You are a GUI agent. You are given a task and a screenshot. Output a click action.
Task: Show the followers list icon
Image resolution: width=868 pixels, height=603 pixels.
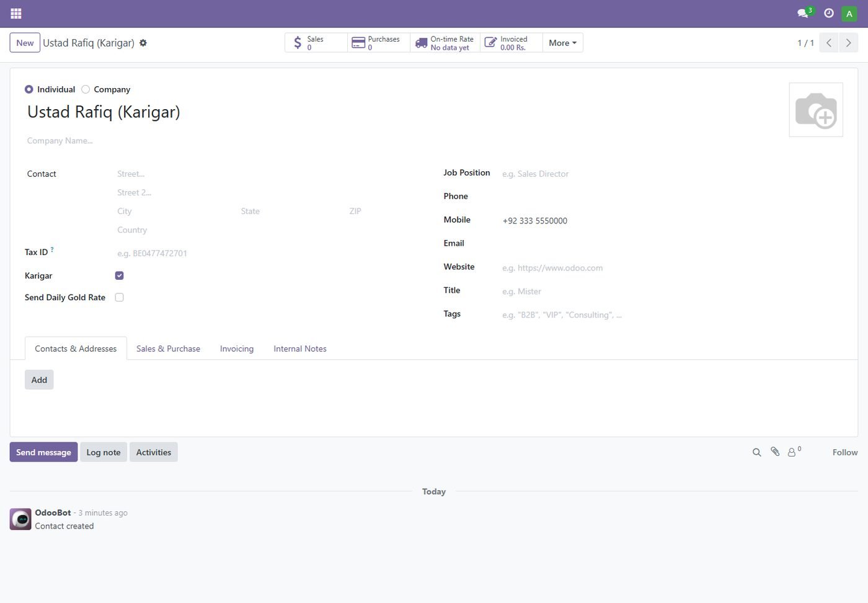(x=794, y=452)
